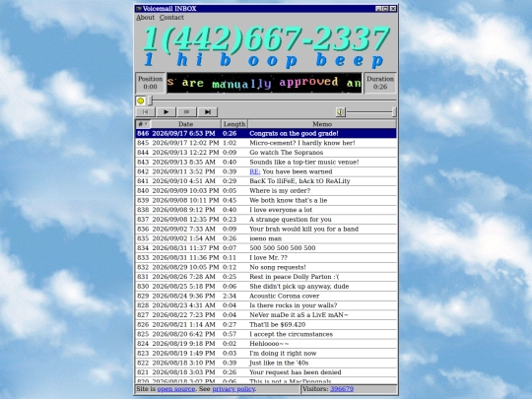Click the playback position slider thumb

coord(151,100)
